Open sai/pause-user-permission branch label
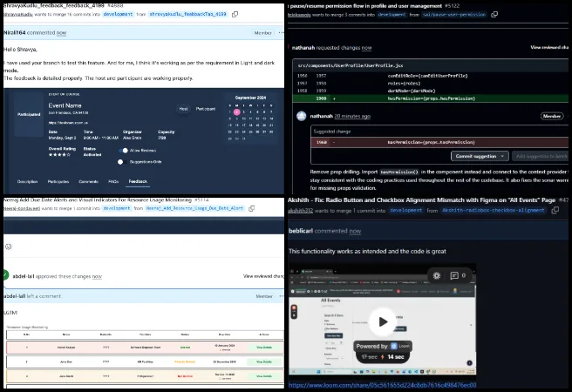This screenshot has height=392, width=572. point(454,15)
